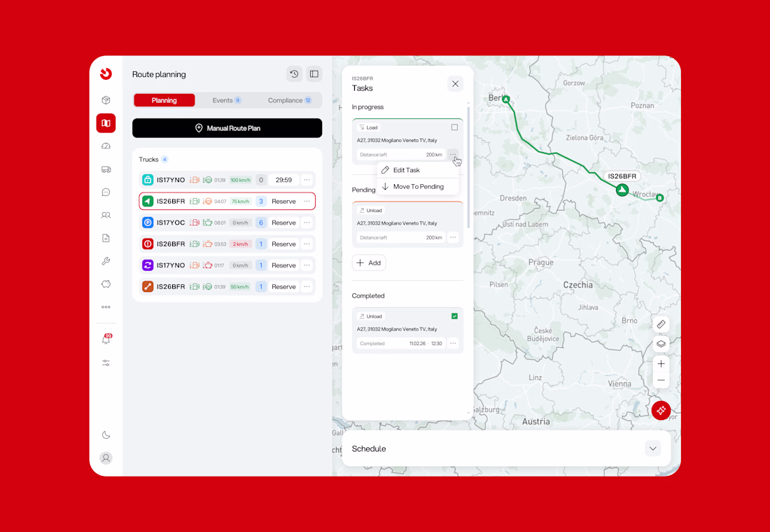770x532 pixels.
Task: Close the Tasks panel
Action: [x=455, y=84]
